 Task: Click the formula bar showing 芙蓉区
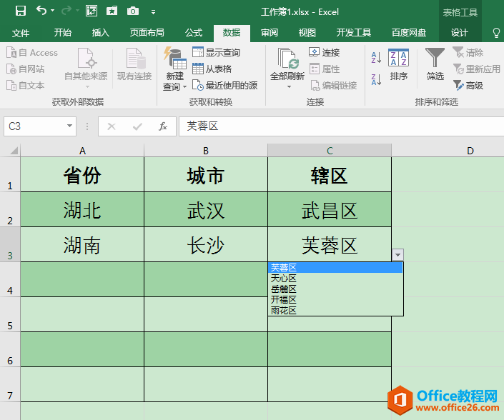click(341, 126)
